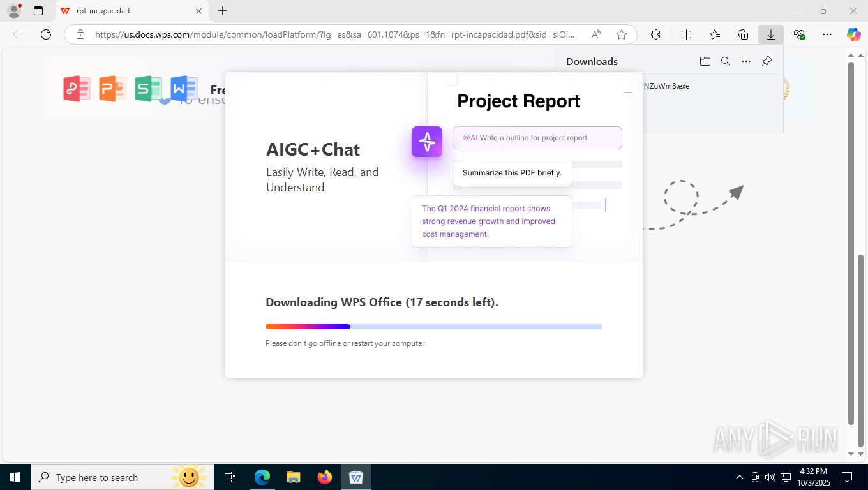
Task: Open the Extensions puzzle icon
Action: coord(655,34)
